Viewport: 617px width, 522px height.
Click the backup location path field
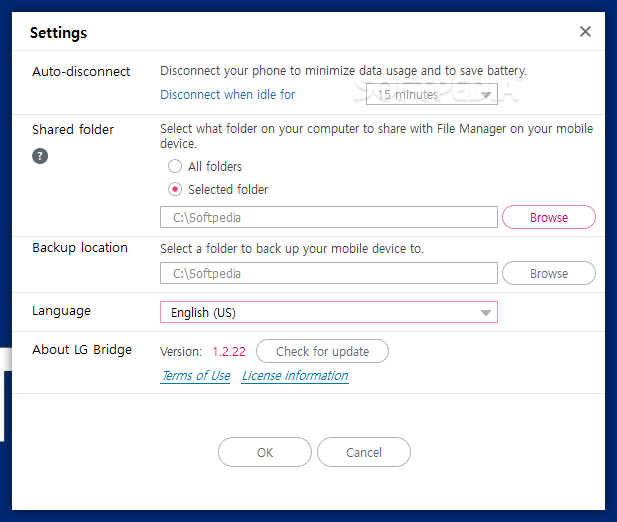[x=329, y=273]
